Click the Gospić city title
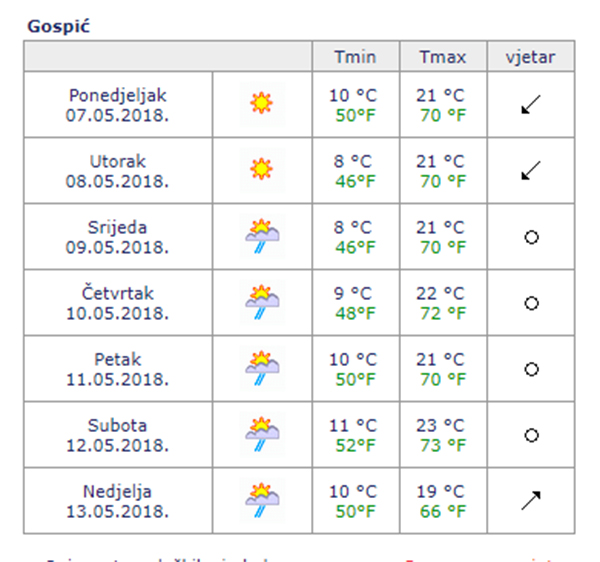This screenshot has width=600, height=562. click(x=59, y=25)
